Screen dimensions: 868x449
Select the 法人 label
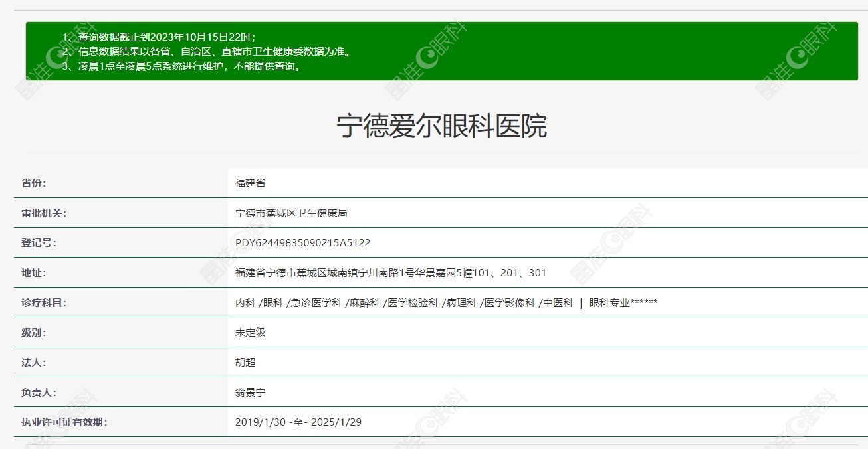(33, 363)
